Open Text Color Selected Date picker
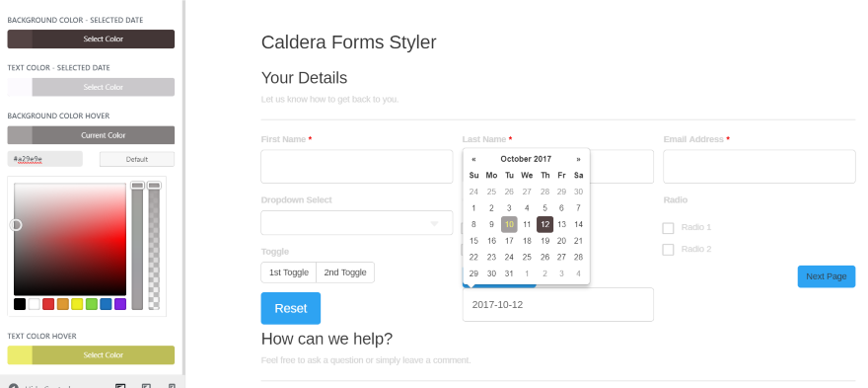Screen dimensions: 868x388 point(91,87)
